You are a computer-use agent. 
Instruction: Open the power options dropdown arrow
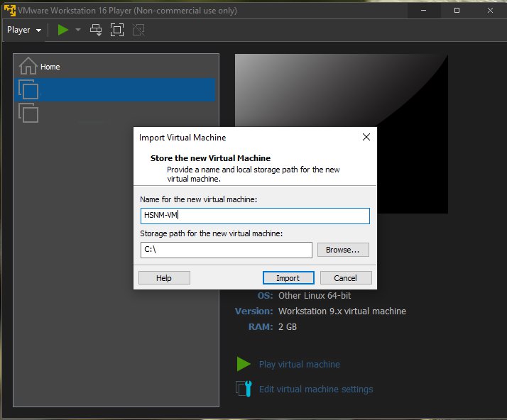click(x=78, y=30)
